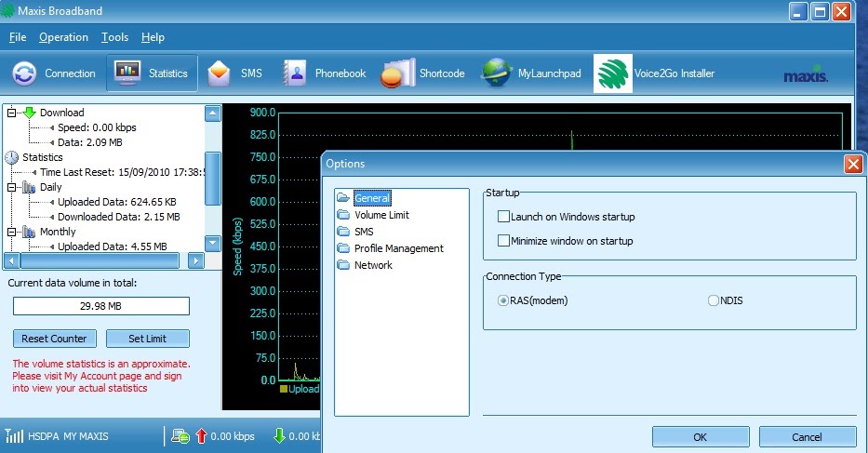The image size is (868, 453).
Task: Collapse the Monthly tree node
Action: click(11, 232)
